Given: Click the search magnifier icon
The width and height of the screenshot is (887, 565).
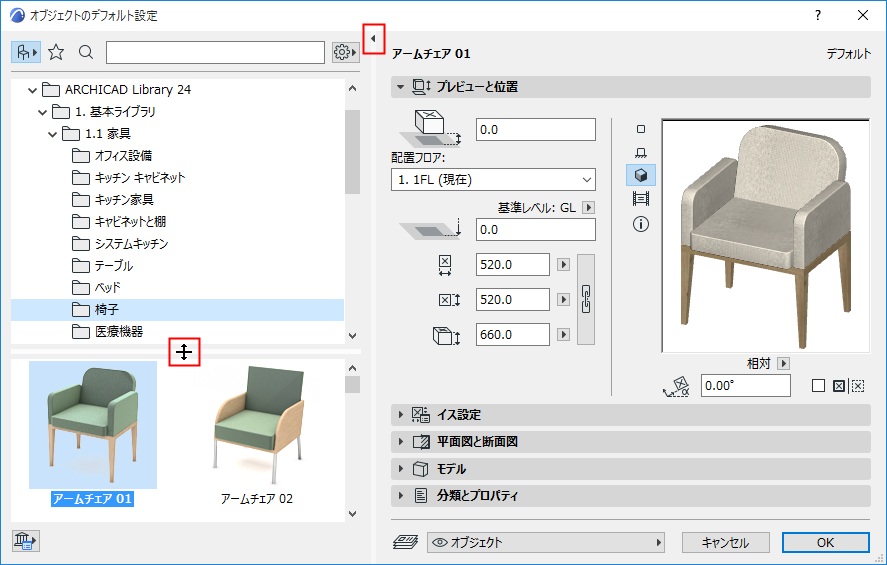Looking at the screenshot, I should click(86, 53).
